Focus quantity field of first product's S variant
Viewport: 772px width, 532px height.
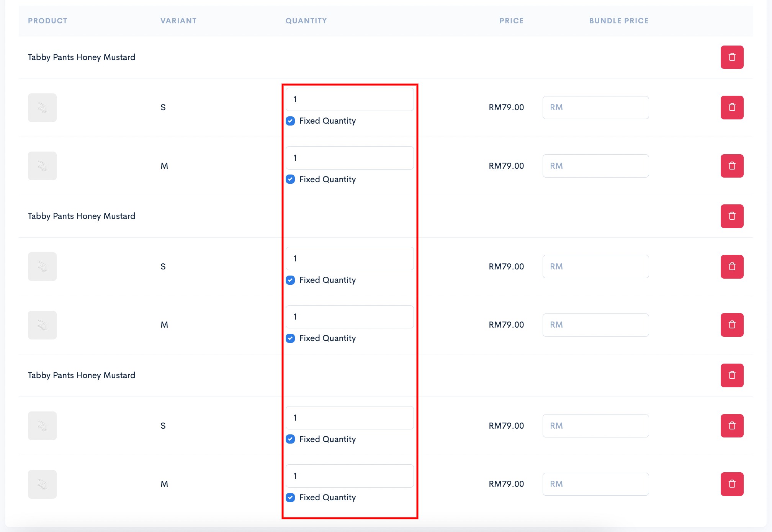tap(350, 100)
